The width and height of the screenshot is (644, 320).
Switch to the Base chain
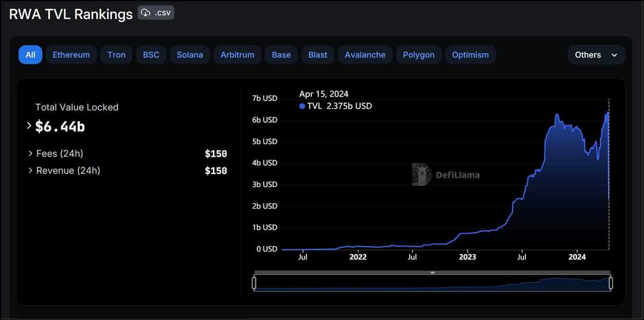(x=281, y=55)
